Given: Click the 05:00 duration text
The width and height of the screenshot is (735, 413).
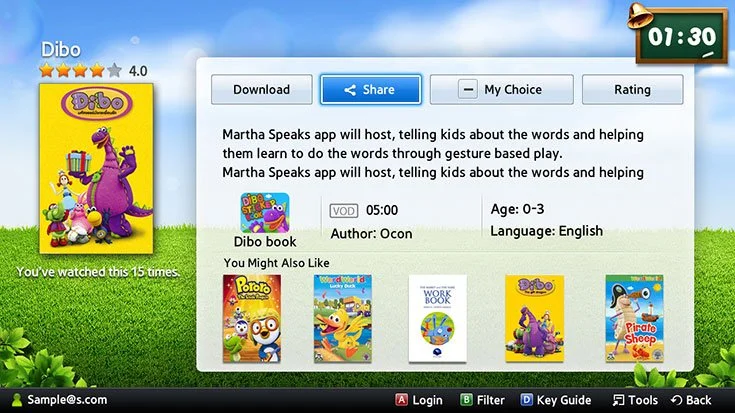Looking at the screenshot, I should [382, 210].
